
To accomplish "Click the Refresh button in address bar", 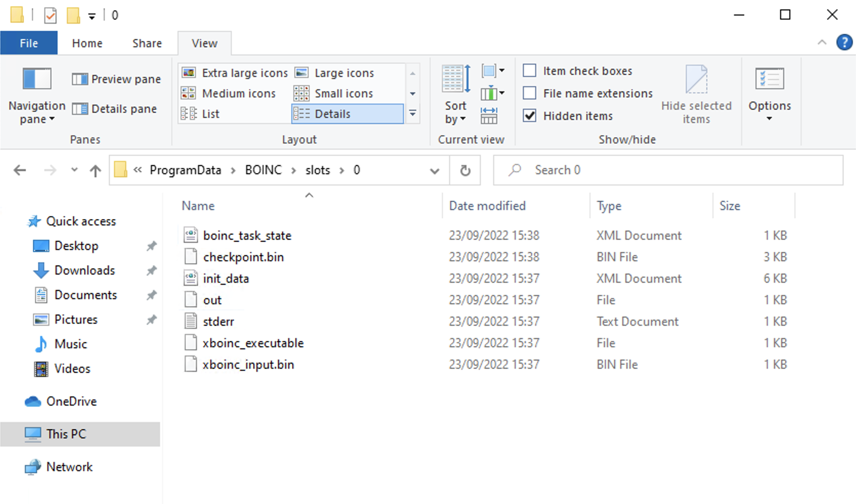I will point(465,171).
